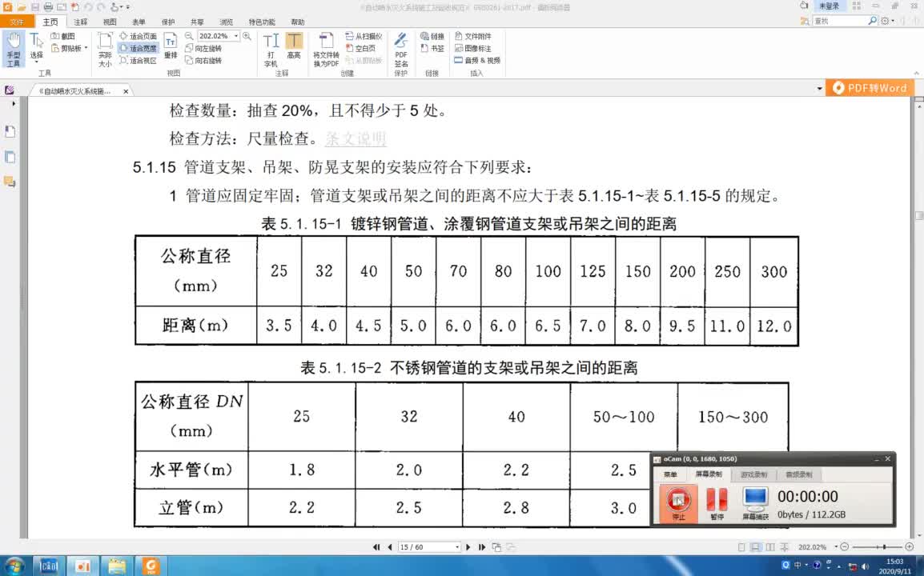Toggle Fit Width (适合宽度) view mode
Screen dimensions: 924x576
[139, 48]
